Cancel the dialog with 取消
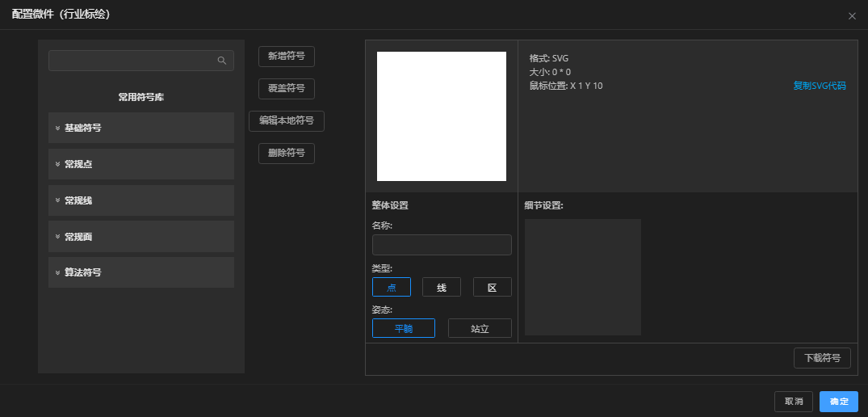Image resolution: width=868 pixels, height=417 pixels. (x=793, y=402)
